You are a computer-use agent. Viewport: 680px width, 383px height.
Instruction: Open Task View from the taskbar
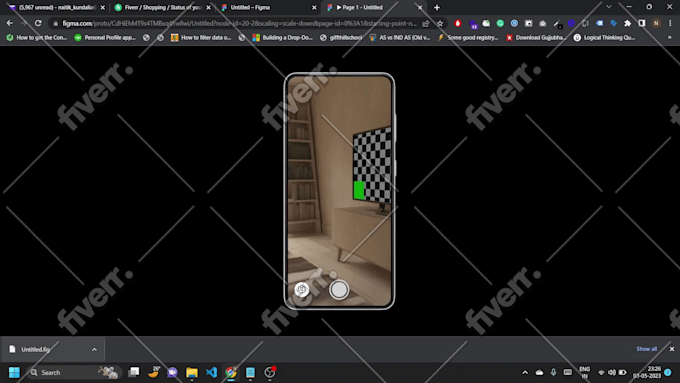134,372
